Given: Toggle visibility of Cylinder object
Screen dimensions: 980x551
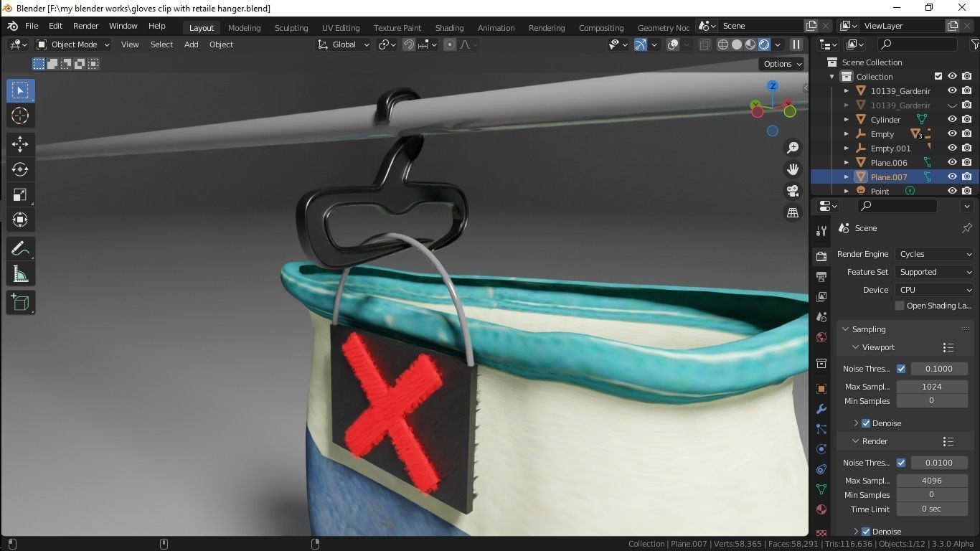Looking at the screenshot, I should [952, 119].
